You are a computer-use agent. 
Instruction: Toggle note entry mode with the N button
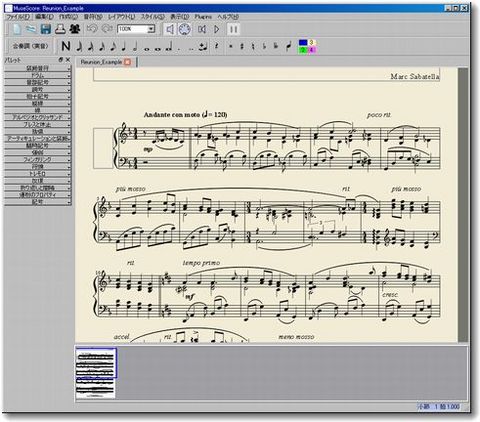tap(66, 46)
